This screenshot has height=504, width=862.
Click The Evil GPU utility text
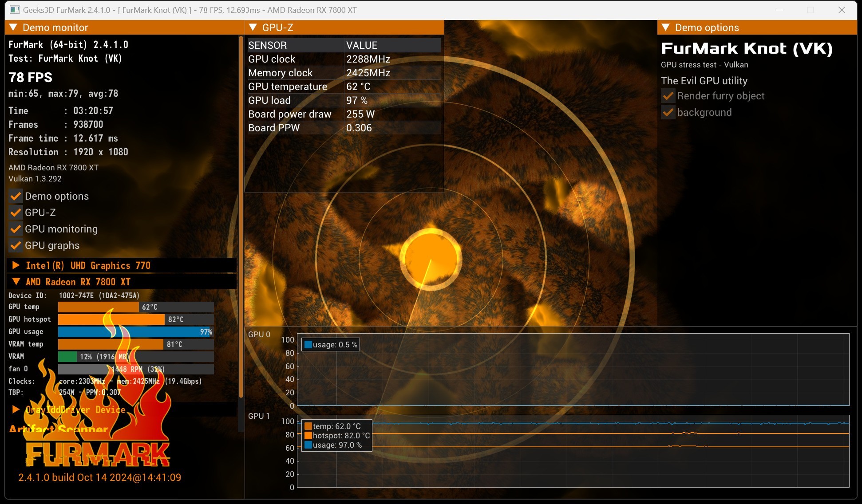(x=704, y=81)
